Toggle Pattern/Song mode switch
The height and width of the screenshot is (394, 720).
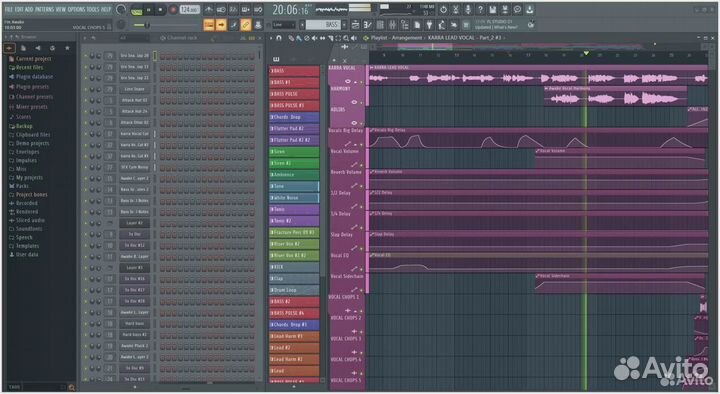136,10
